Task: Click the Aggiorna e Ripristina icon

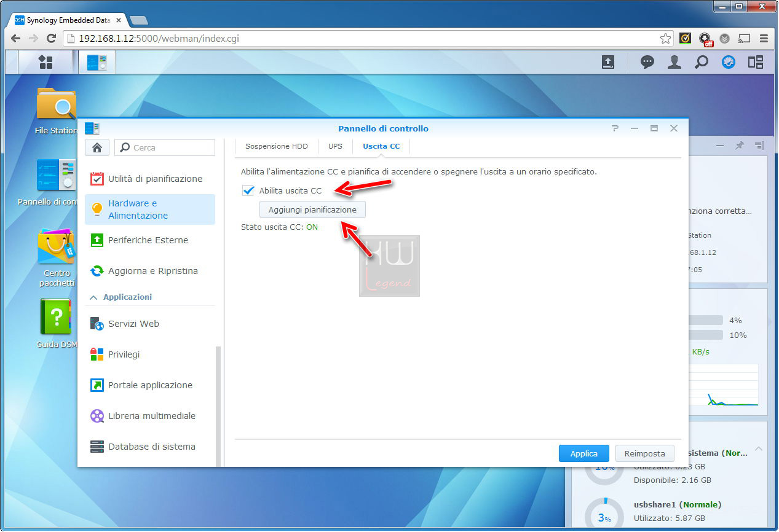Action: [x=97, y=271]
